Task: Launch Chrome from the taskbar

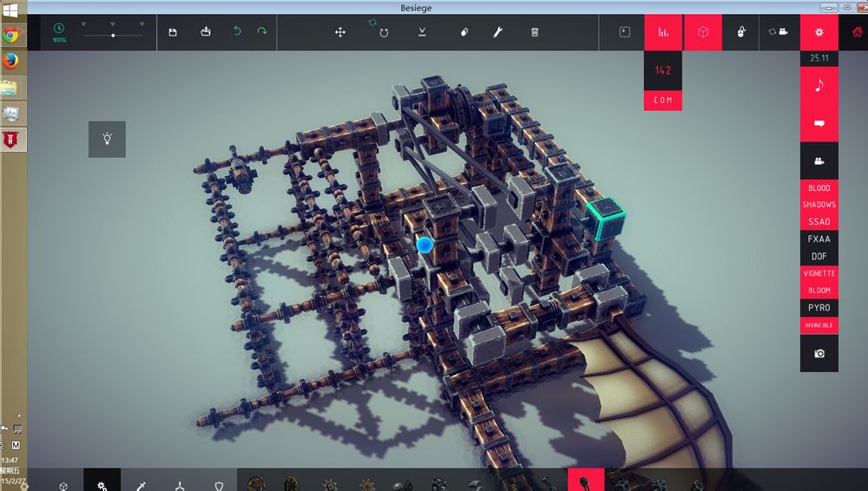Action: (10, 36)
